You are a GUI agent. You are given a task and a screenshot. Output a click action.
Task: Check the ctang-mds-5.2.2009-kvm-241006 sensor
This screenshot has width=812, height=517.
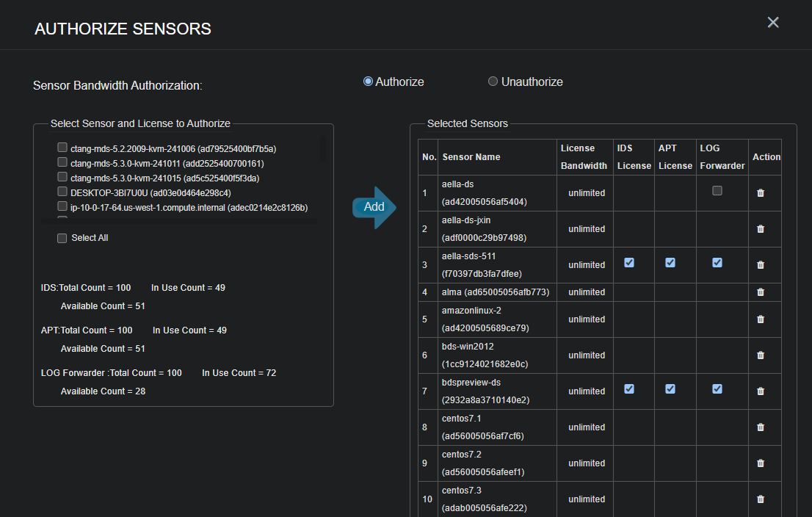(62, 147)
